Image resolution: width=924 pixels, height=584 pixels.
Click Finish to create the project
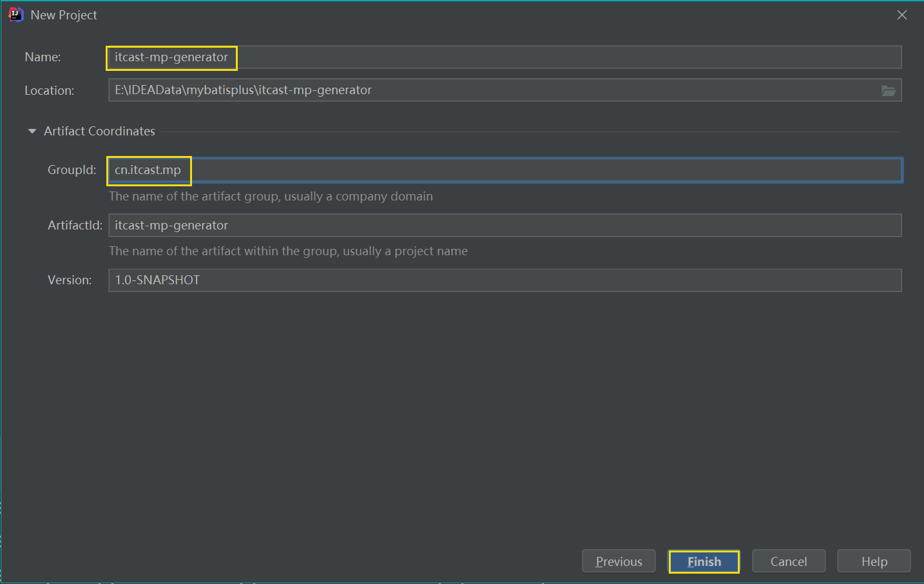pyautogui.click(x=704, y=561)
